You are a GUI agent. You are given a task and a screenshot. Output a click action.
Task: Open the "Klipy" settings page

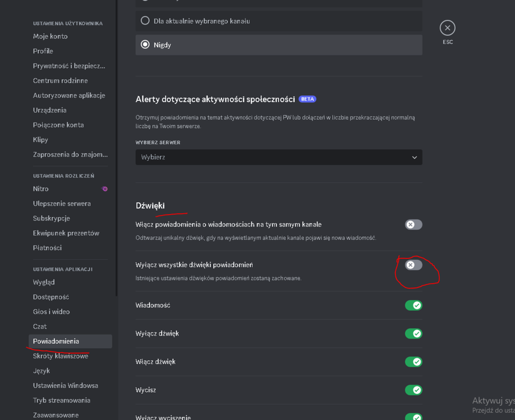(x=40, y=140)
